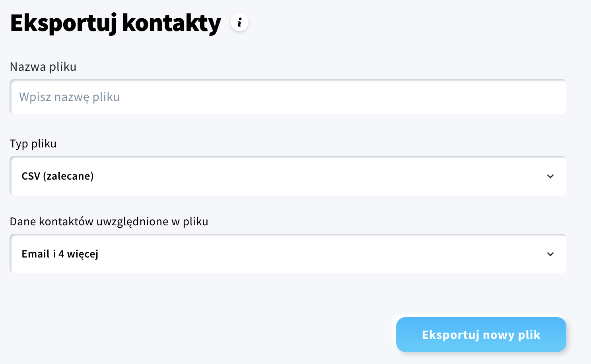
Task: Click the Typ pliku label text
Action: click(33, 144)
